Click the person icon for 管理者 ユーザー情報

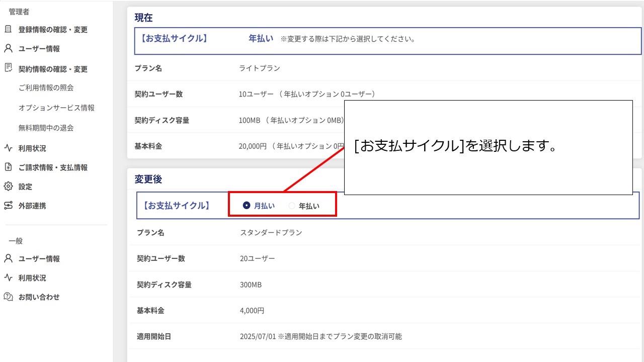click(x=8, y=49)
